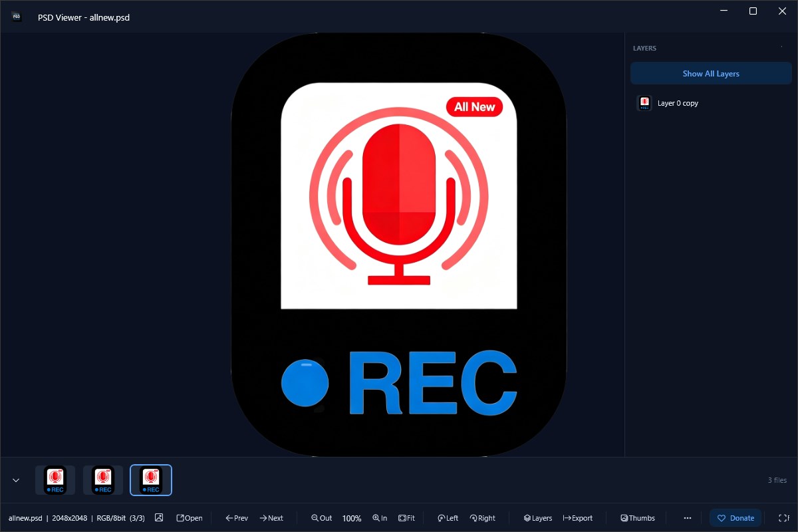
Task: Select the first file thumbnail
Action: 55,480
